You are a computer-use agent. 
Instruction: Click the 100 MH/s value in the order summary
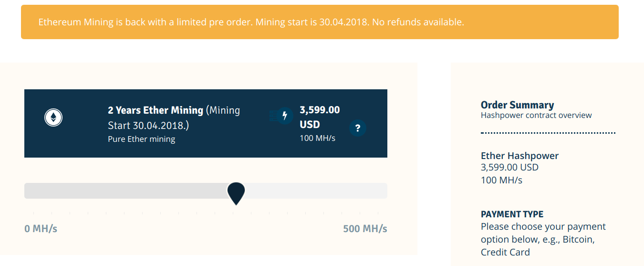pos(501,180)
